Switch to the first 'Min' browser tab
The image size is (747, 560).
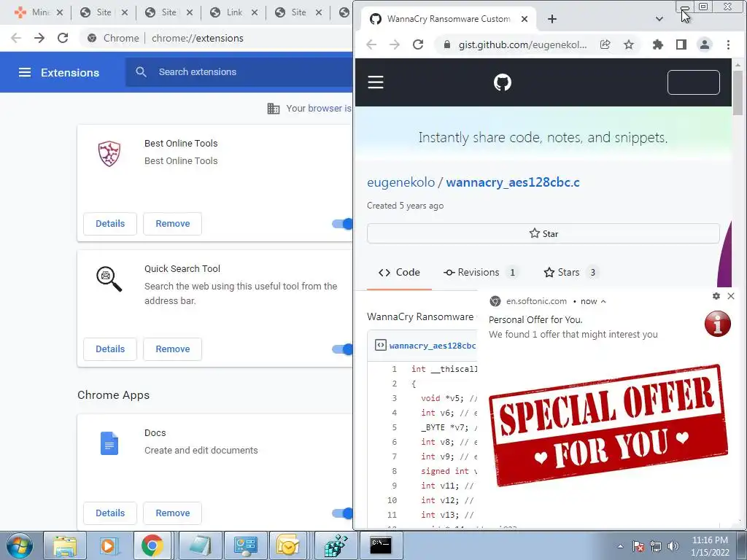pos(38,12)
